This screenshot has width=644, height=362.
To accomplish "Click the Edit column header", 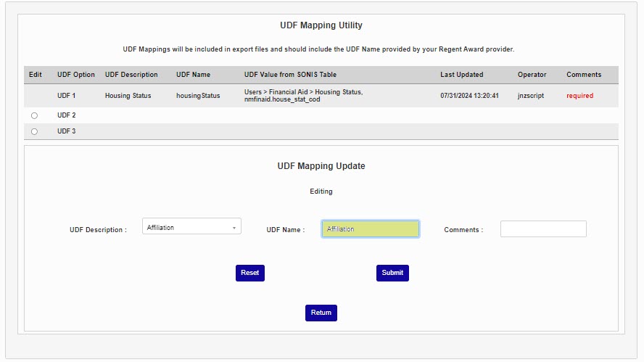I will click(36, 75).
